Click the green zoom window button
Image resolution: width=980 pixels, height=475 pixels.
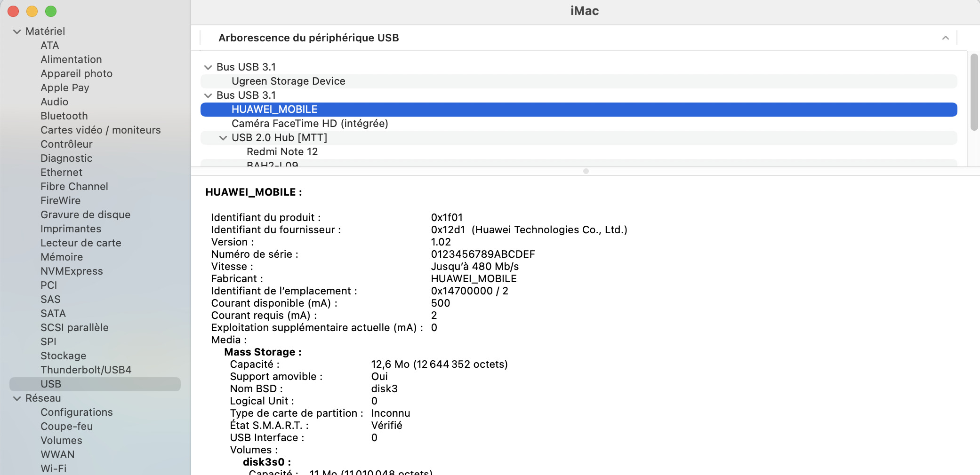[51, 11]
